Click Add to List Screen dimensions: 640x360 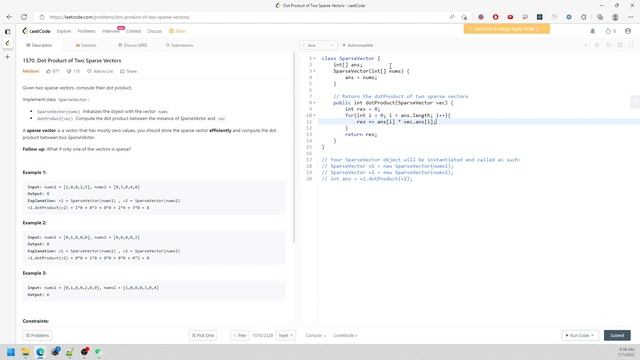click(x=100, y=71)
